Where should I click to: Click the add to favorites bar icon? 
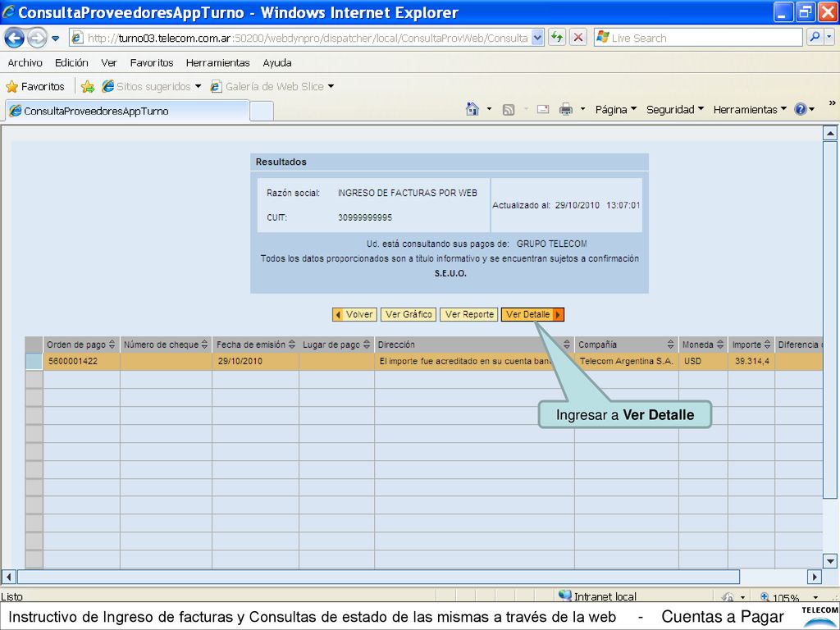coord(88,87)
